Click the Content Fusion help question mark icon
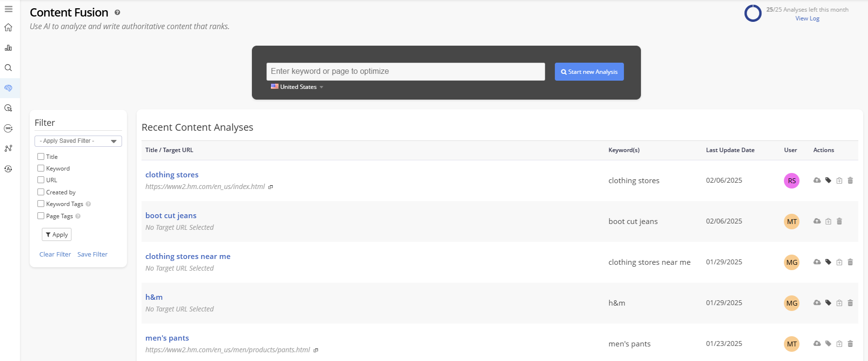 click(117, 13)
